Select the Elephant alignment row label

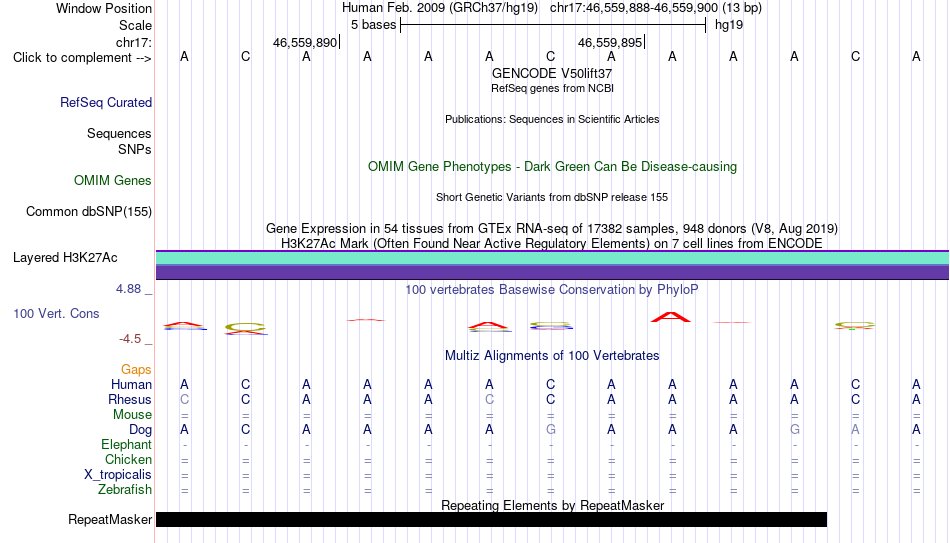coord(127,445)
